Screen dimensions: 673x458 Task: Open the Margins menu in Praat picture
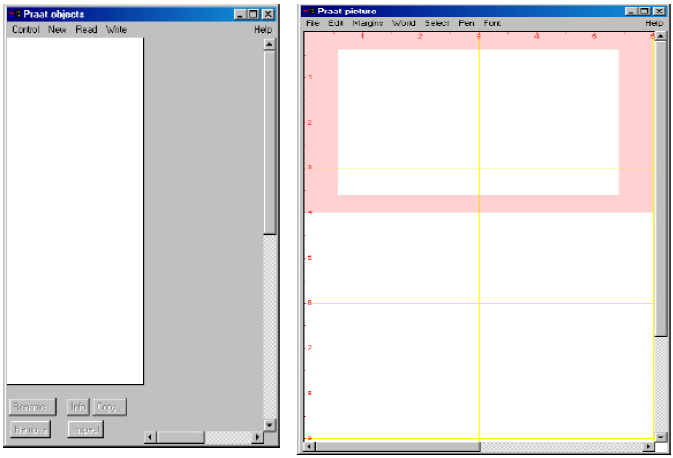coord(368,22)
